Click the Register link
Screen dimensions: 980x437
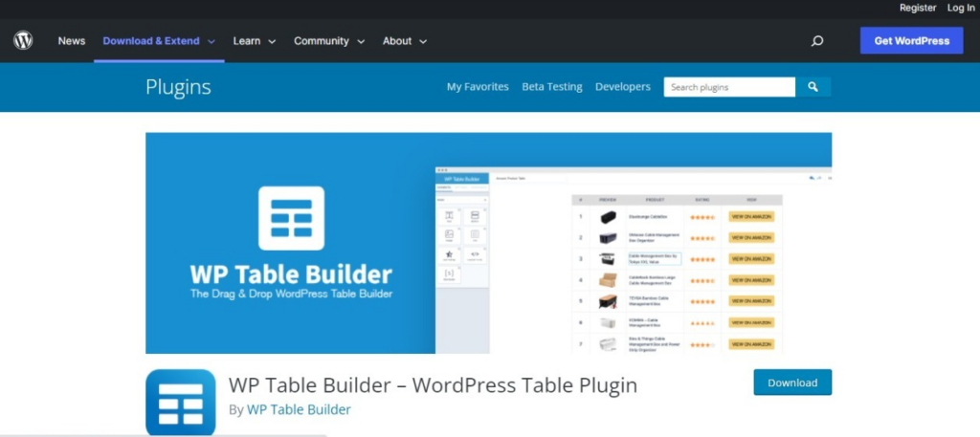(918, 8)
